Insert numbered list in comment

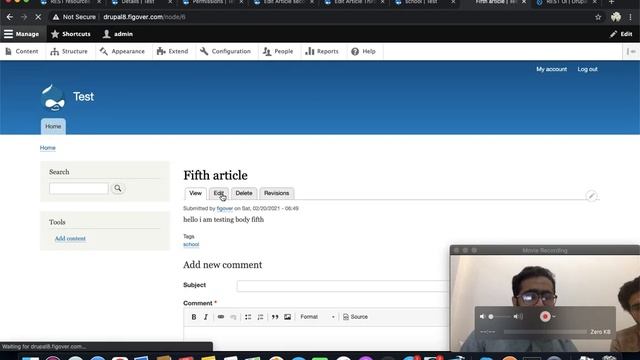coord(260,317)
